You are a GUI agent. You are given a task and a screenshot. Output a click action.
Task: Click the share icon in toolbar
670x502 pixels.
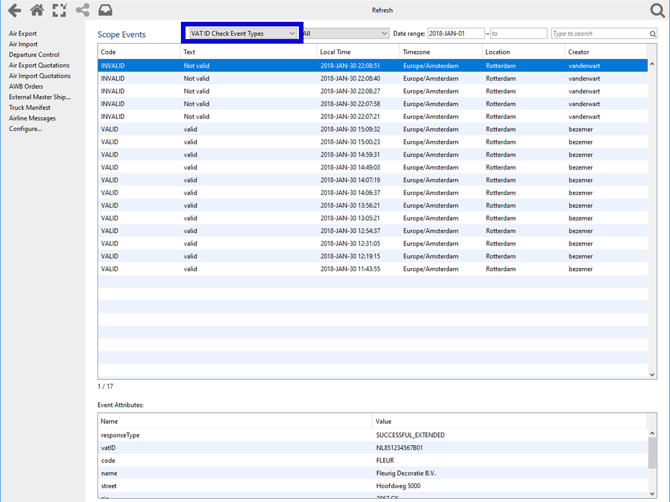(82, 11)
